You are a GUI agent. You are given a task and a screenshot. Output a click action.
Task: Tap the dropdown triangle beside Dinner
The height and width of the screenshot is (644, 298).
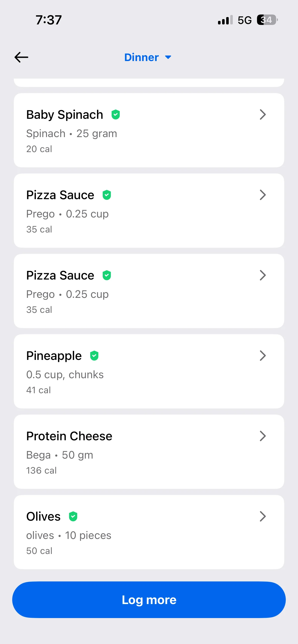tap(168, 57)
